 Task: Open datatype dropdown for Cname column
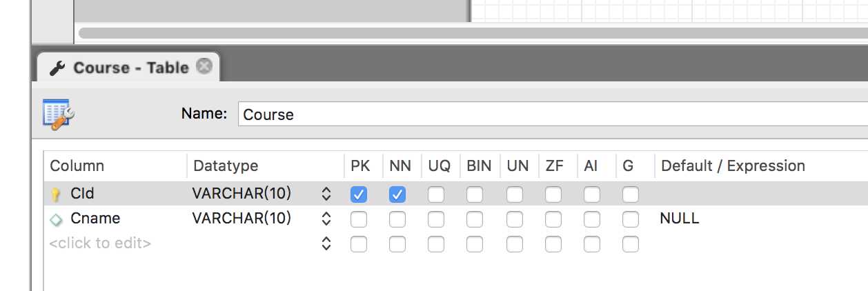pos(326,219)
